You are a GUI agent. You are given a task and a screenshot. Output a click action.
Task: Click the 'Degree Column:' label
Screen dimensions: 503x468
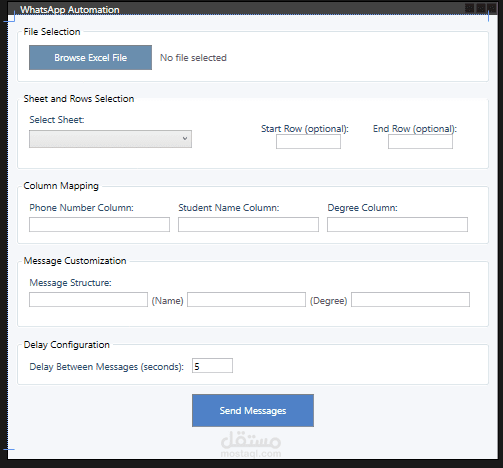click(362, 208)
